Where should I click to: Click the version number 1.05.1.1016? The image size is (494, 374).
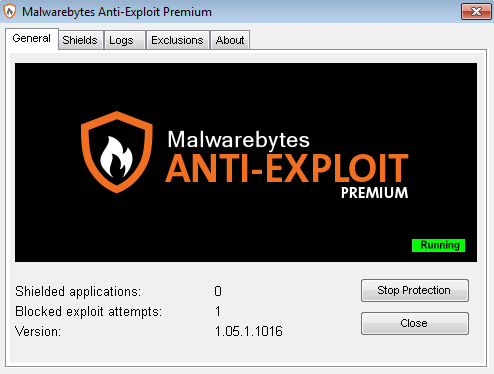(x=249, y=331)
